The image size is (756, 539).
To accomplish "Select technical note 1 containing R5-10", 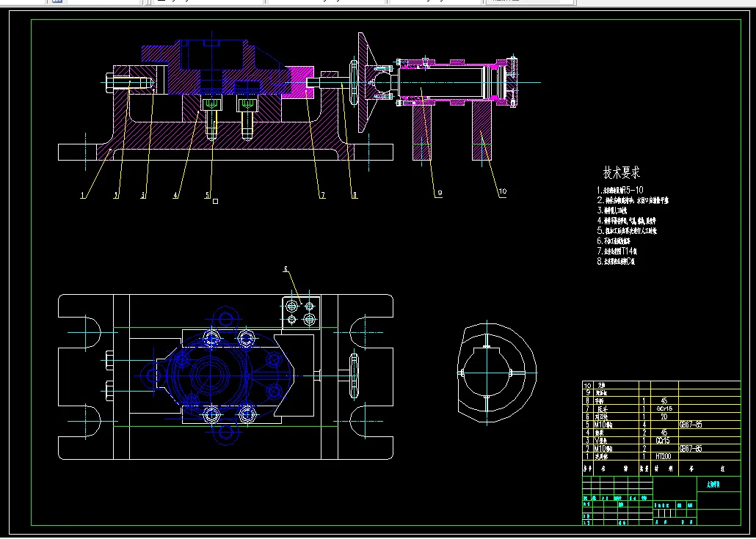I will click(620, 190).
